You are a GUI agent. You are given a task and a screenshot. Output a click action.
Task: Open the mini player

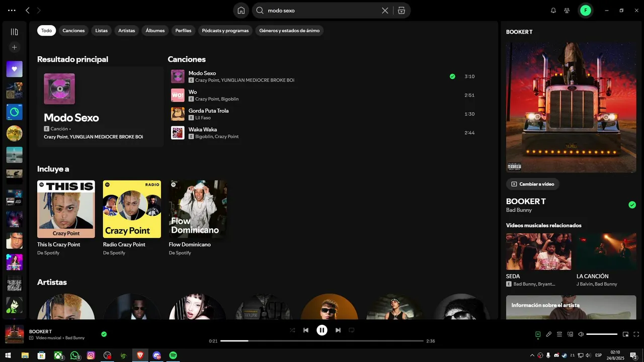point(625,334)
